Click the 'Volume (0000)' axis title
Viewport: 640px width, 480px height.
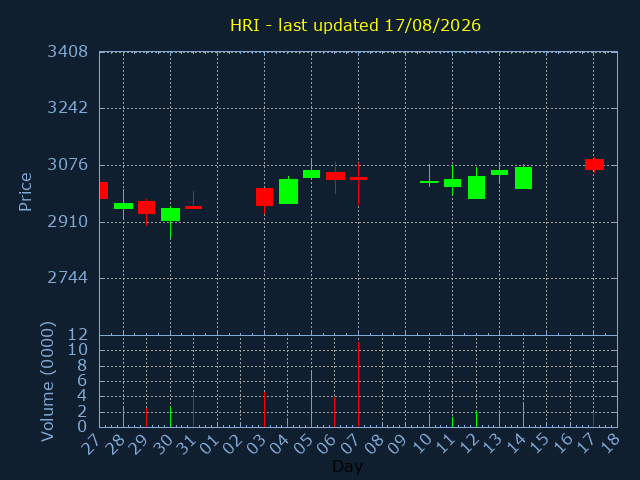click(47, 382)
